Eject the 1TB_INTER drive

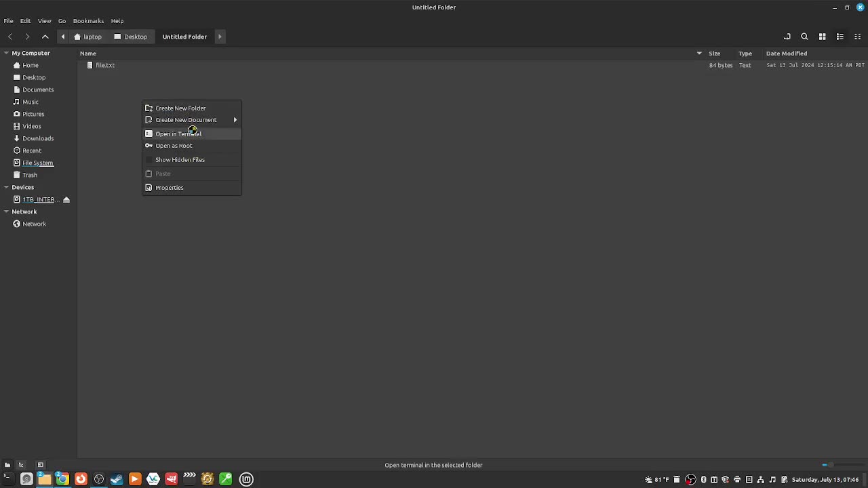click(66, 200)
